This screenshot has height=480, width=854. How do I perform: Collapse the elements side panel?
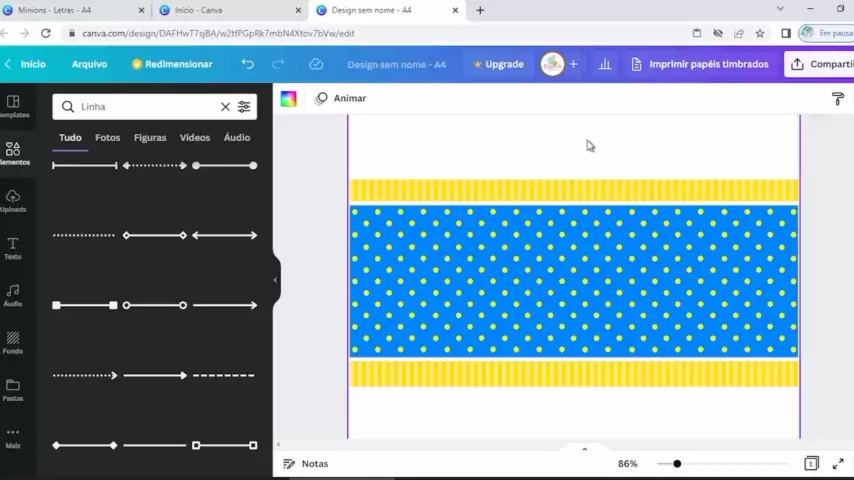click(x=275, y=280)
